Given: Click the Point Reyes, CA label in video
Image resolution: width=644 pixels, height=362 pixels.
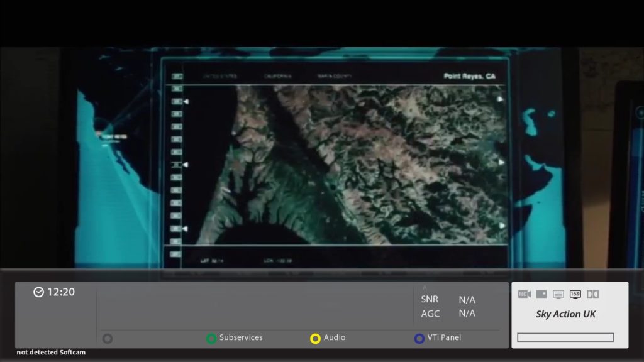Looking at the screenshot, I should 469,76.
